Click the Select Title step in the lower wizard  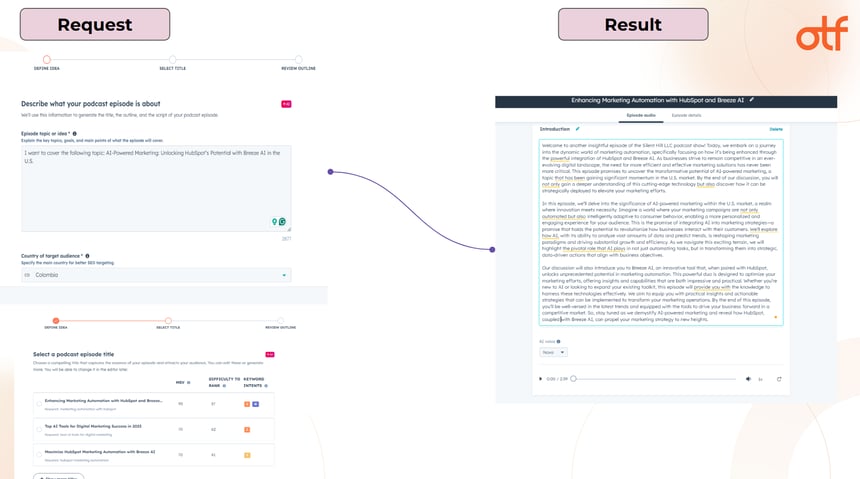coord(168,320)
